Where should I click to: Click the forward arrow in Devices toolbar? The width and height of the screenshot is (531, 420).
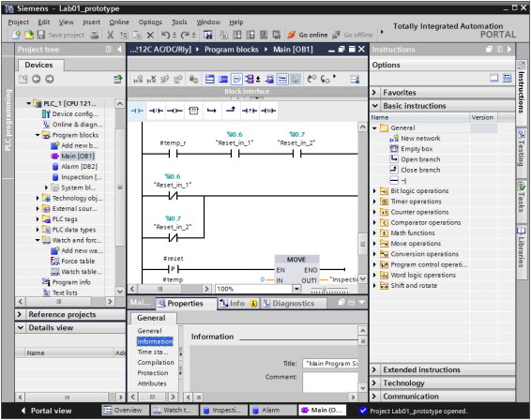tap(50, 79)
